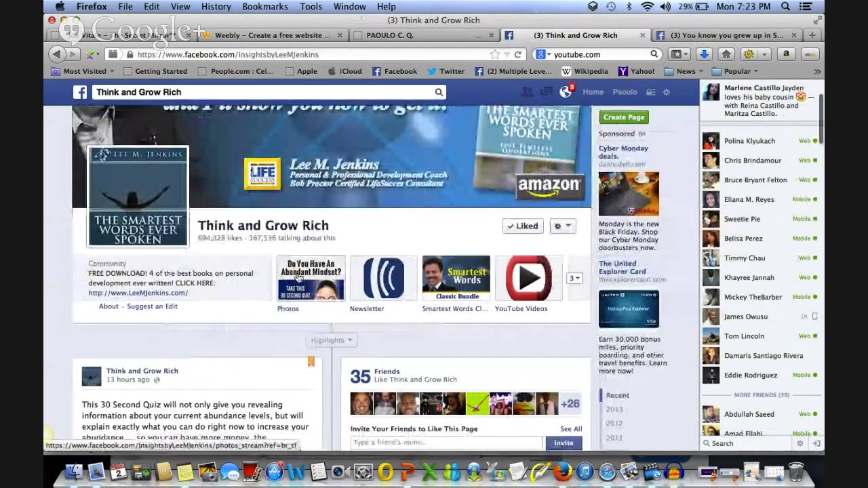Click the search magnifier in the Facebook search box
Image resolution: width=868 pixels, height=488 pixels.
[x=439, y=92]
